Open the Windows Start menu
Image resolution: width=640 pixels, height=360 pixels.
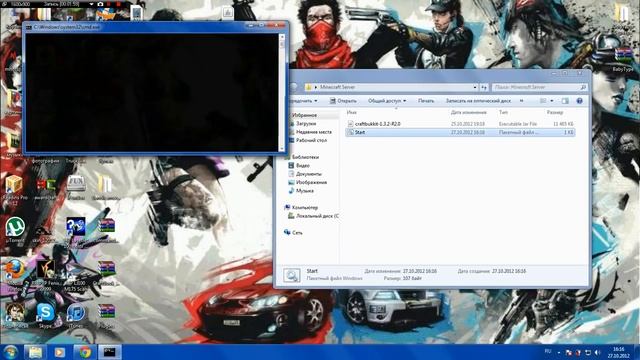coord(10,352)
